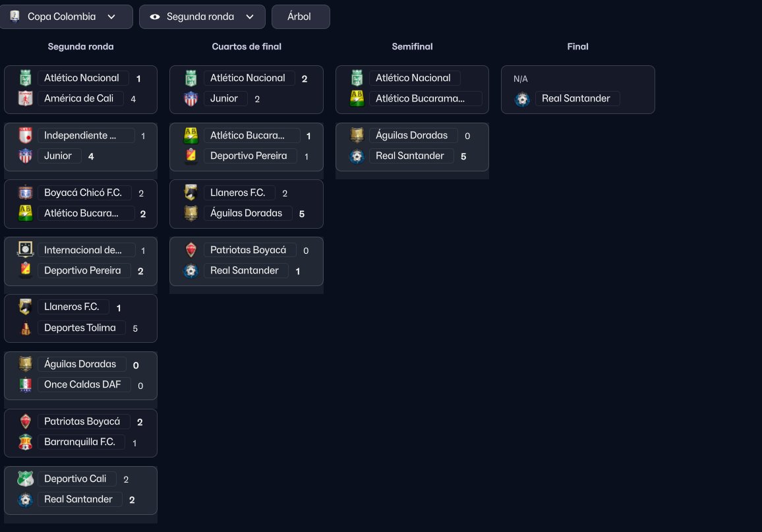Click the Atlético Nacional crest in Segunda ronda
The image size is (762, 532).
tap(25, 78)
